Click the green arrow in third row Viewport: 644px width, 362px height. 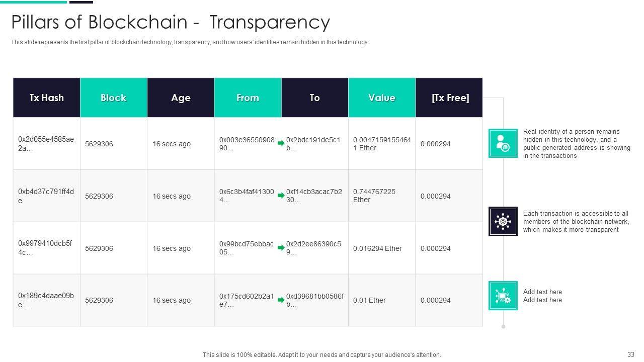pyautogui.click(x=281, y=248)
